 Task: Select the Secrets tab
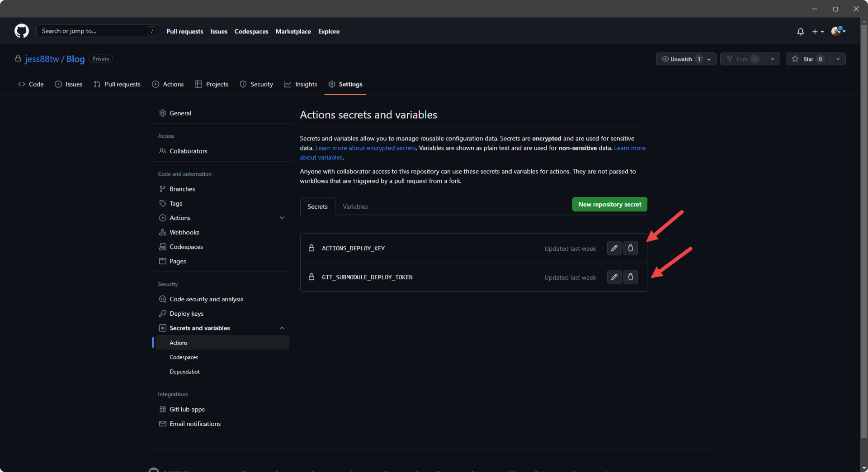click(x=317, y=207)
